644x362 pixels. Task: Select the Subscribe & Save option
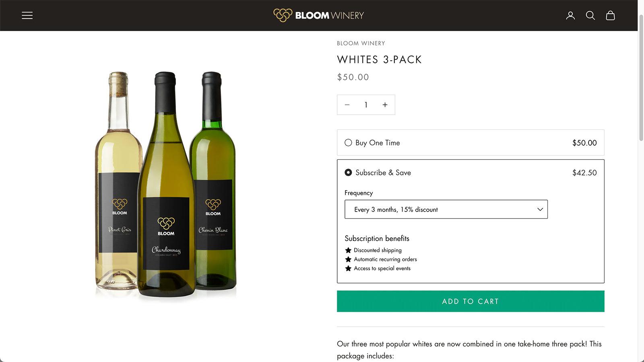[x=348, y=173]
